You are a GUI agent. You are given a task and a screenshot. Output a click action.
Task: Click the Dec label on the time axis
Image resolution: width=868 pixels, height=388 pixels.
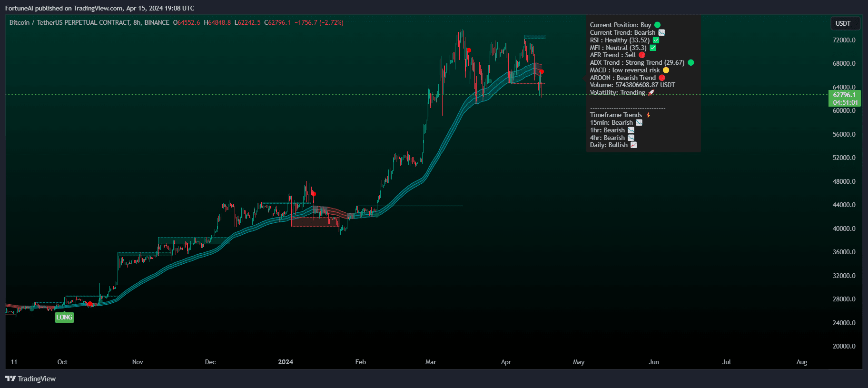click(210, 362)
